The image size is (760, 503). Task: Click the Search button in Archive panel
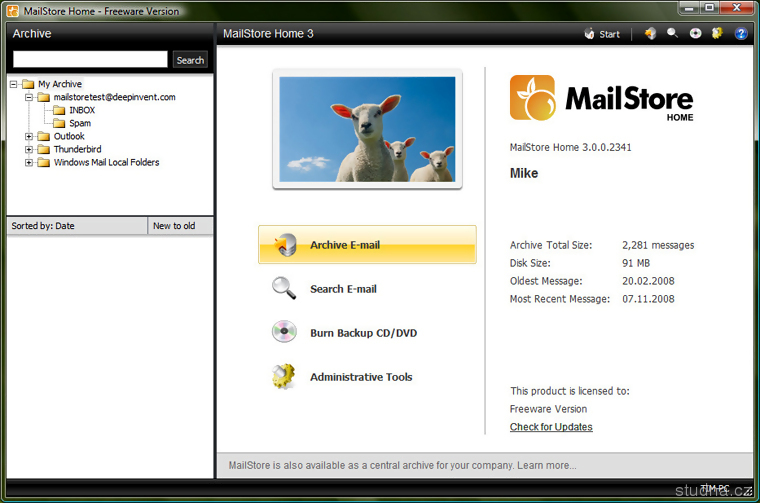point(190,60)
